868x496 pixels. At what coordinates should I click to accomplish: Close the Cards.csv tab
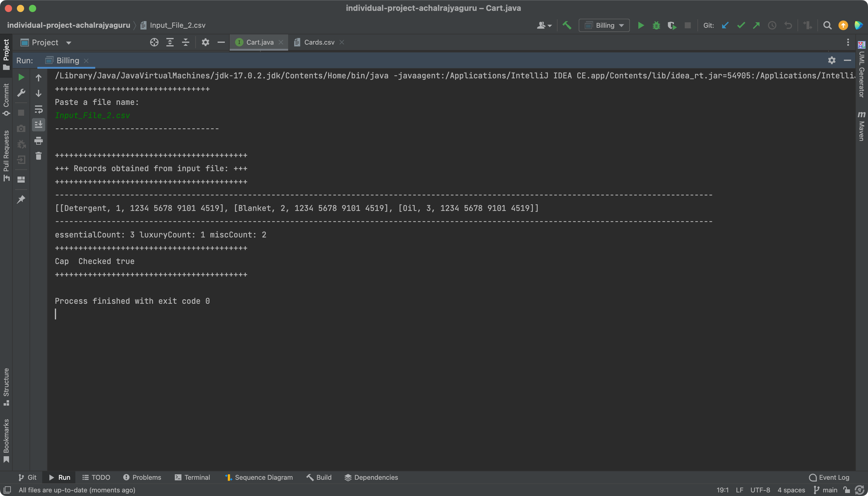point(342,42)
